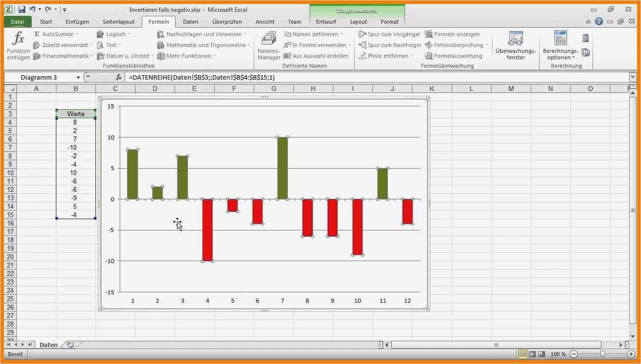The height and width of the screenshot is (364, 641).
Task: Click Spur zum Nachfolger
Action: point(390,45)
